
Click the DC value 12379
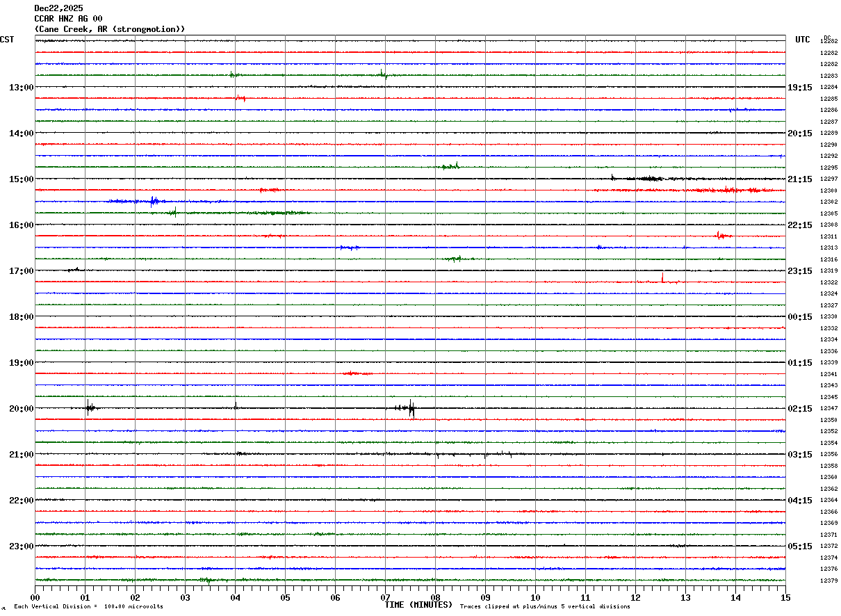click(x=828, y=581)
